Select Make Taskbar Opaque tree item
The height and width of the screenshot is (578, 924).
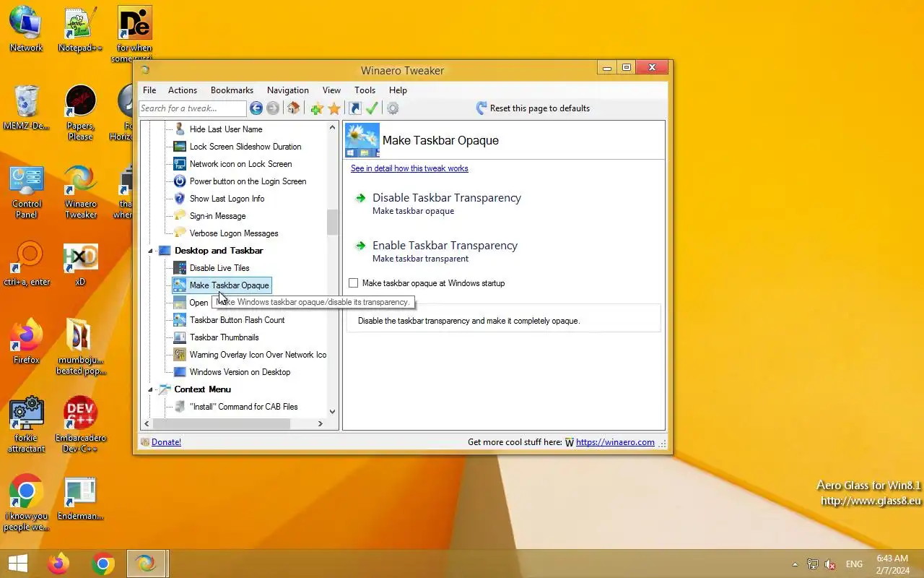(x=229, y=285)
